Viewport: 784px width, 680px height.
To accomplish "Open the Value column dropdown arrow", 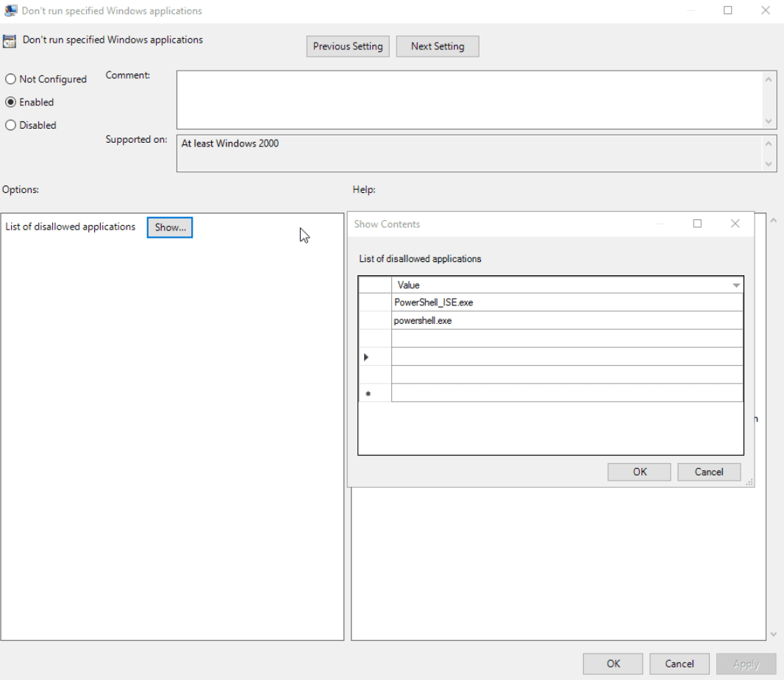I will point(736,286).
